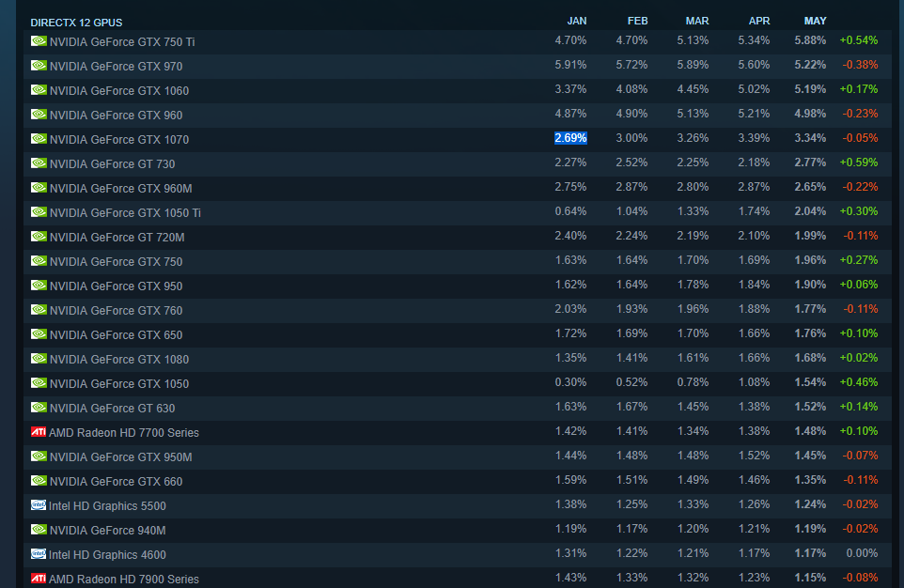Click the JAN column header
Screen dimensions: 904x588
[577, 21]
